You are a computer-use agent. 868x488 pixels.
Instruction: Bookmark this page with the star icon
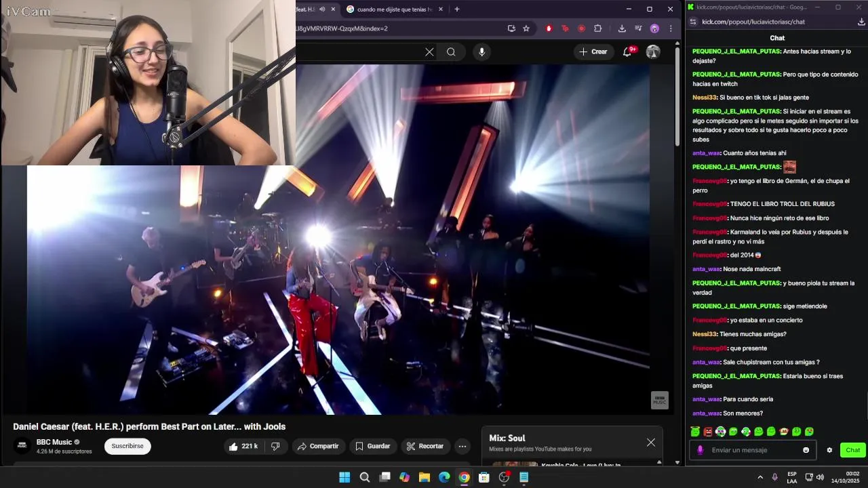(526, 28)
